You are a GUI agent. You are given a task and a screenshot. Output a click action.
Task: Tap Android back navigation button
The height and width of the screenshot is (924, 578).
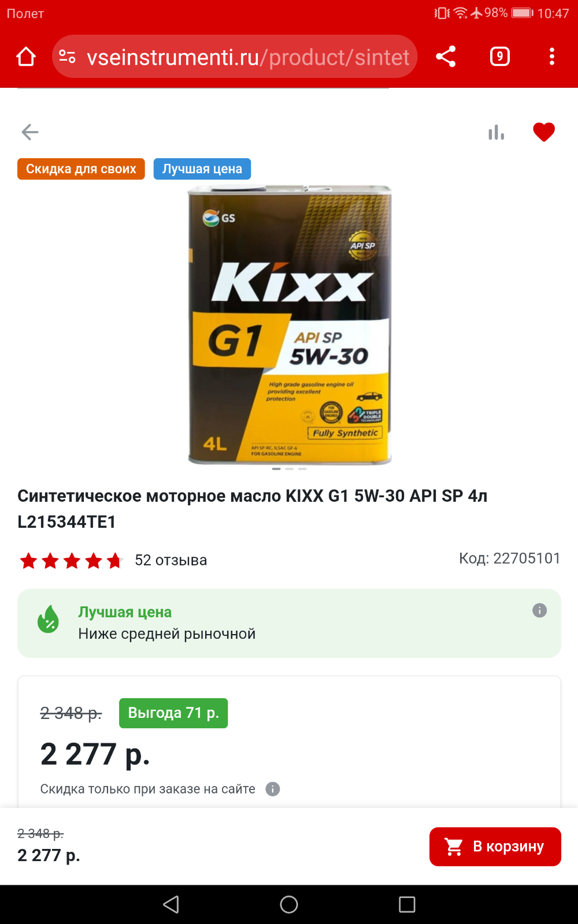point(171,904)
